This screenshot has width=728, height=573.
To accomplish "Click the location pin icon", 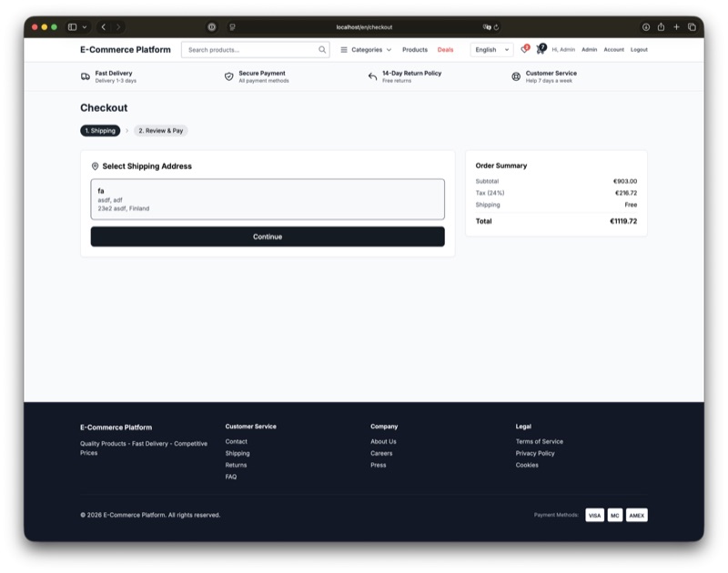I will (95, 166).
